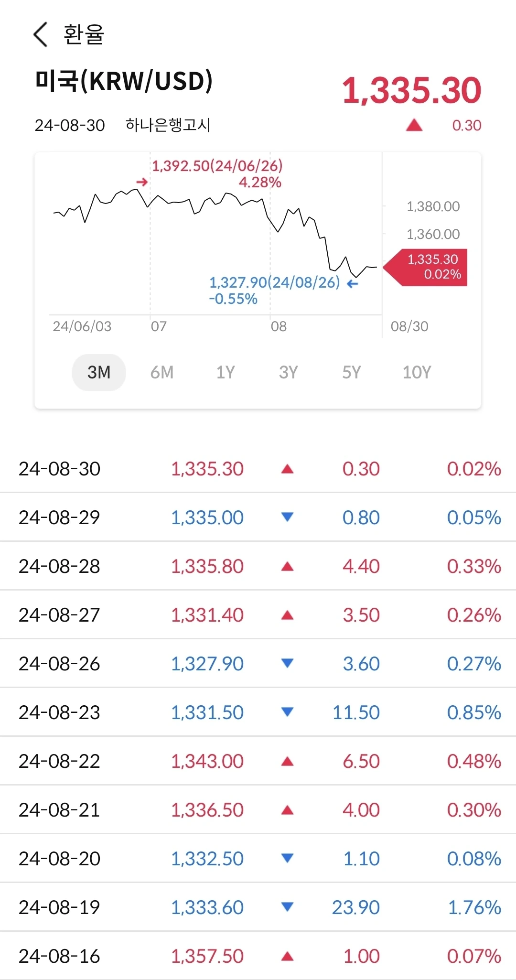Select the 3M period tab
The width and height of the screenshot is (516, 980).
(x=99, y=372)
